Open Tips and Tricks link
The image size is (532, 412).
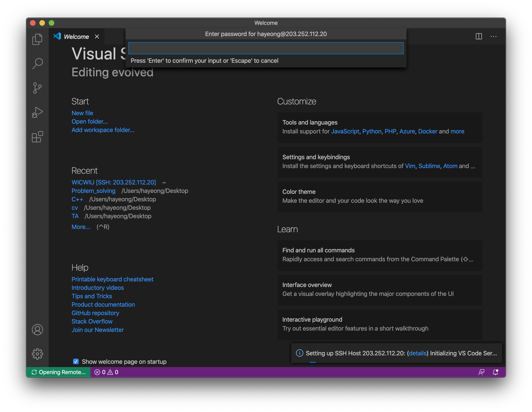coord(92,296)
